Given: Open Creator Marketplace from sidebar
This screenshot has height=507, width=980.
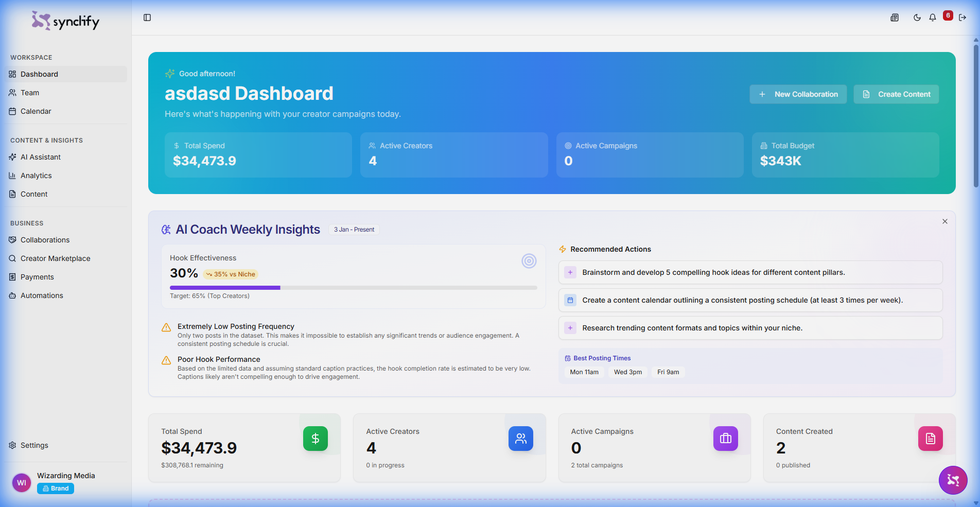Looking at the screenshot, I should click(x=55, y=258).
